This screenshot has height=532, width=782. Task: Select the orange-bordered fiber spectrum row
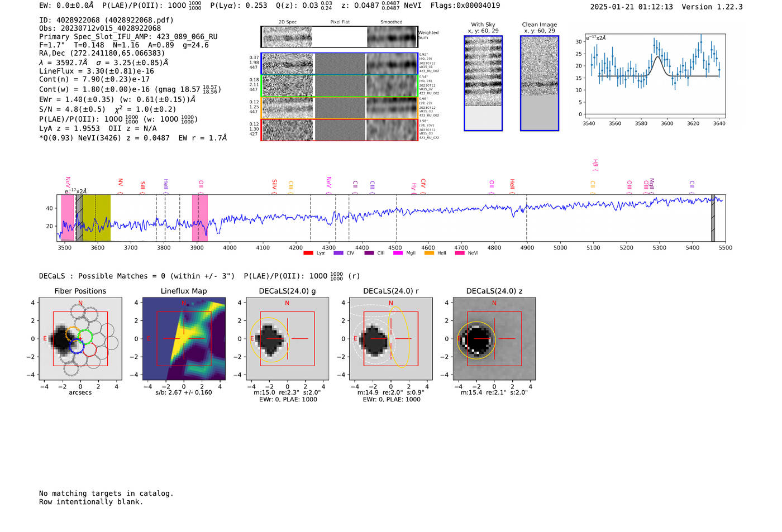(339, 108)
